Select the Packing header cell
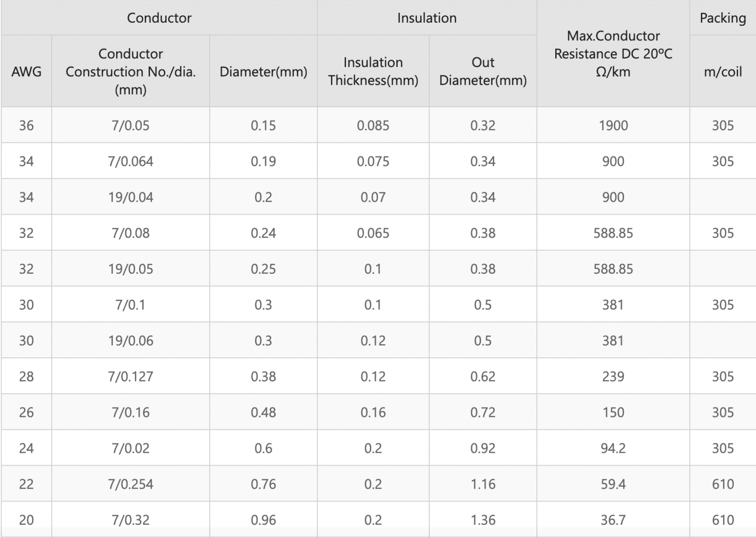Image resolution: width=756 pixels, height=538 pixels. point(723,18)
